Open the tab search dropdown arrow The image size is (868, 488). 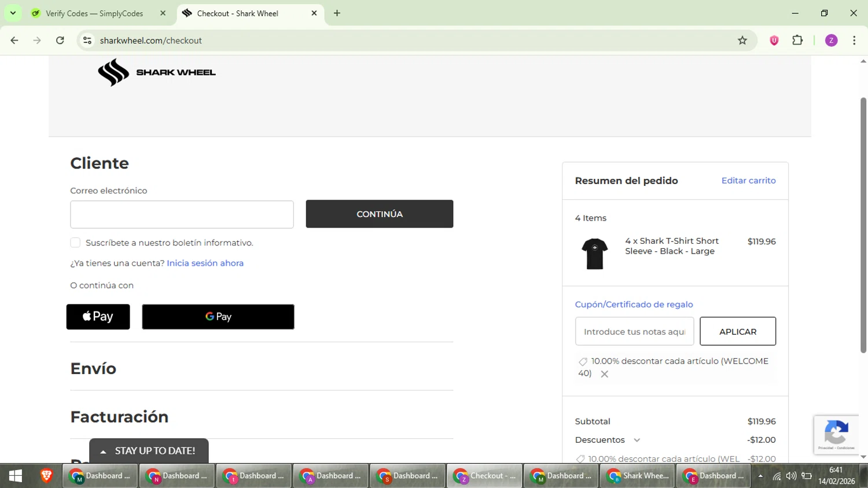pos(13,13)
